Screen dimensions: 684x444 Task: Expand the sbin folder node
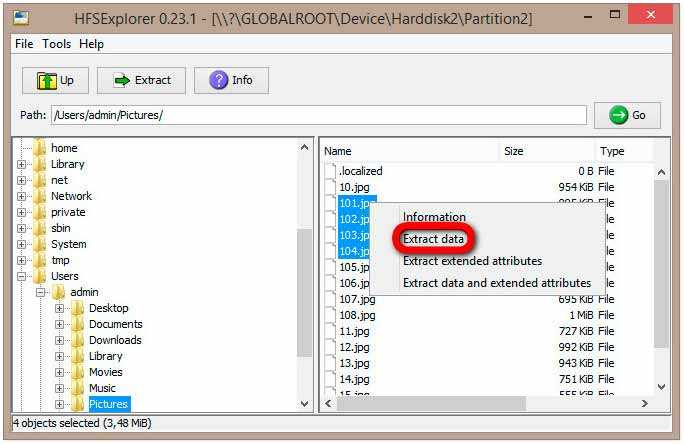pos(21,228)
